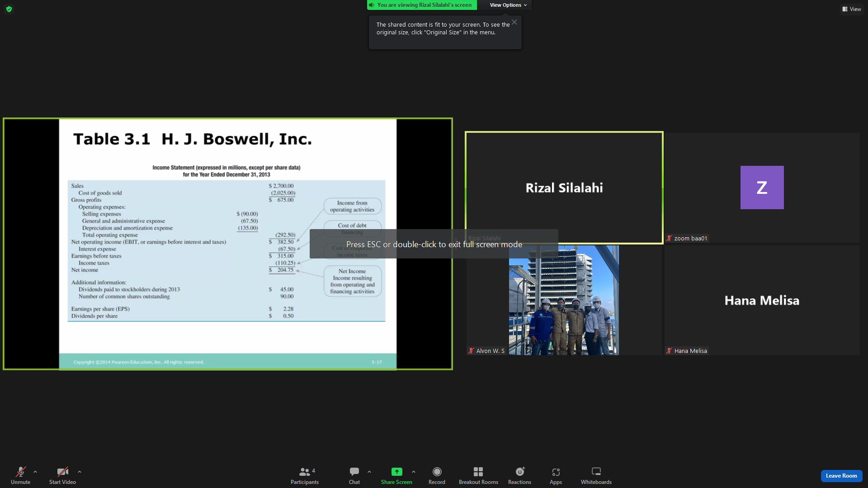Click the slide page number 3-17
Screen dimensions: 868x488
(x=377, y=362)
